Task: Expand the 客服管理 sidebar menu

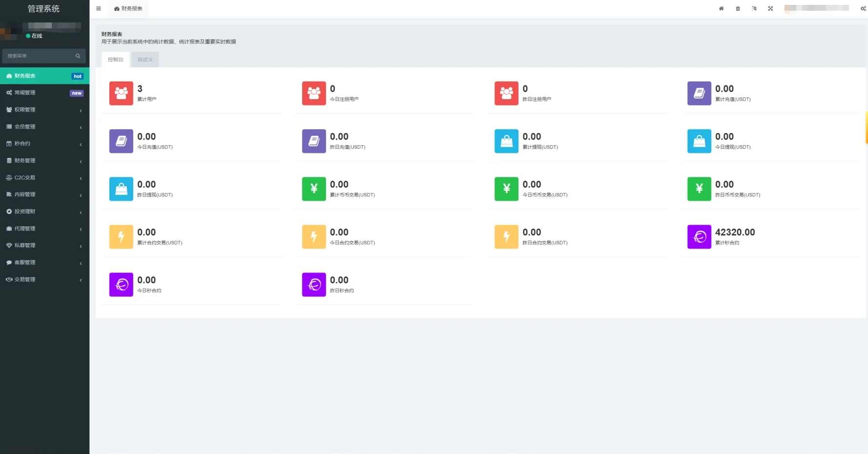Action: click(44, 262)
